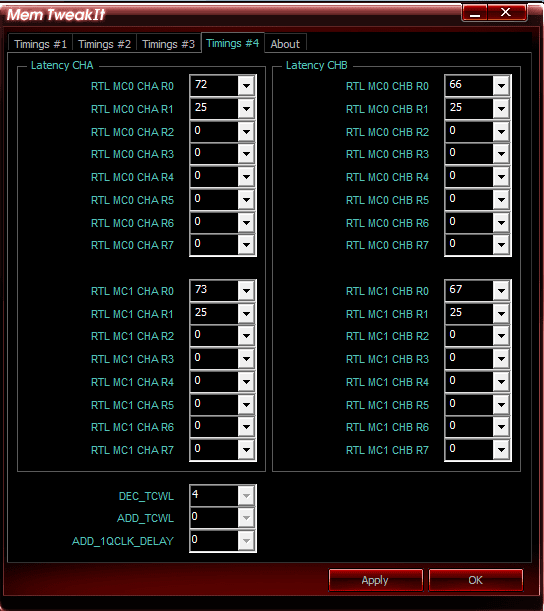Open RTL MC1 CHB R0 dropdown arrow
This screenshot has height=611, width=544.
pyautogui.click(x=501, y=291)
